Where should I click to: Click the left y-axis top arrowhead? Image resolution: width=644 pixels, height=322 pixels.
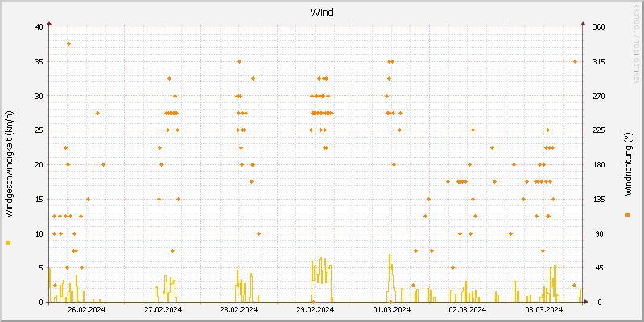click(48, 23)
